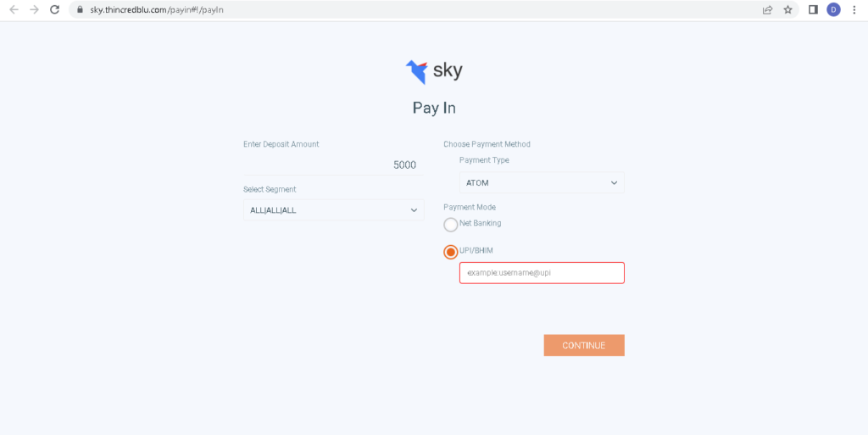Click the sky bird logo

pyautogui.click(x=417, y=72)
